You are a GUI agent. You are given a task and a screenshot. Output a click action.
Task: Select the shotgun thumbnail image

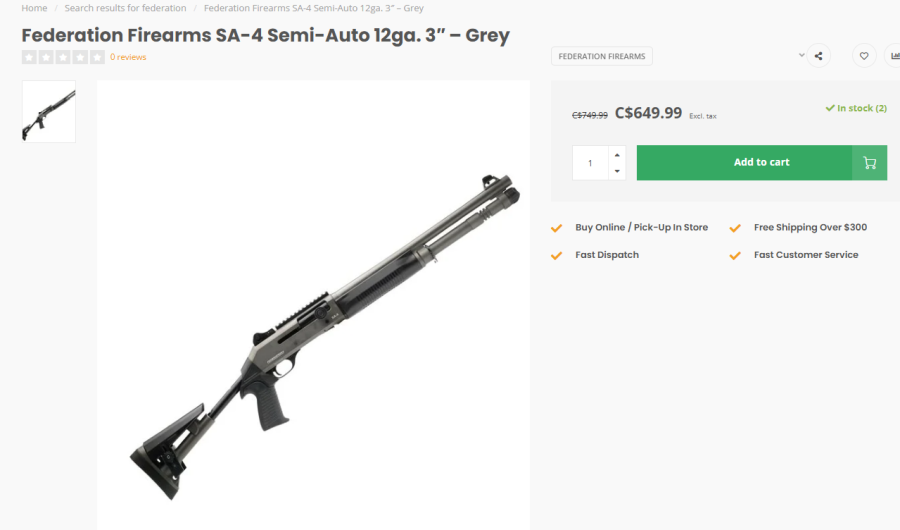[x=49, y=111]
